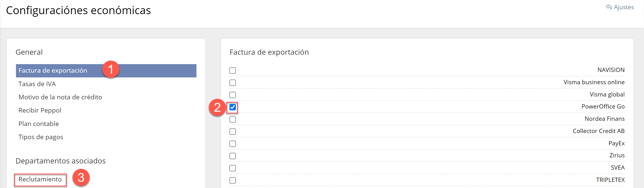The image size is (644, 188).
Task: Tick the Visma global checkbox
Action: point(233,95)
